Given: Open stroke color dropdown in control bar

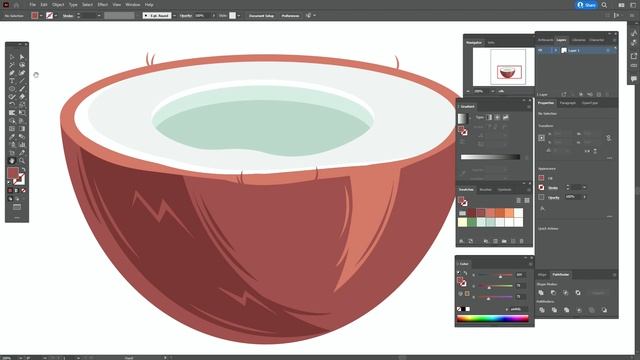Looking at the screenshot, I should [56, 16].
